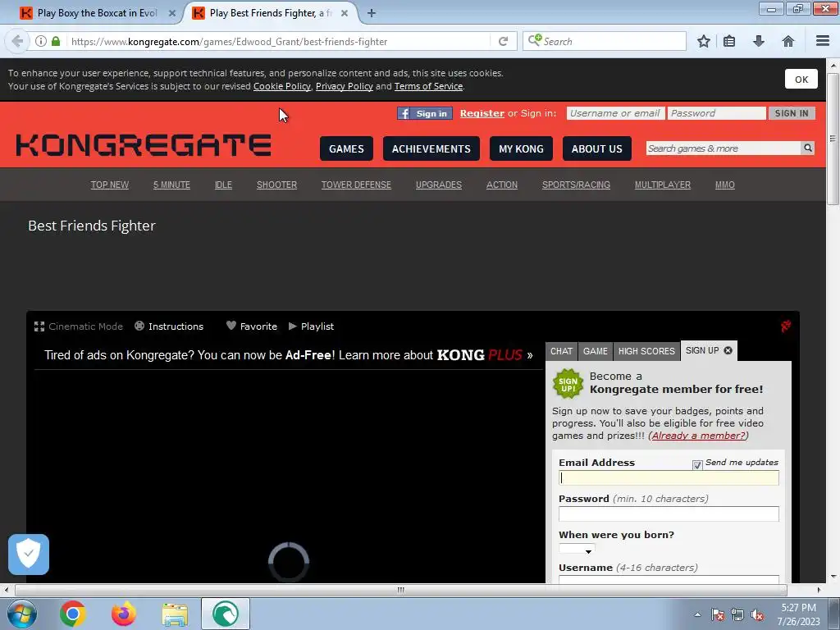Click the green Sign Up badge icon
840x630 pixels.
568,384
